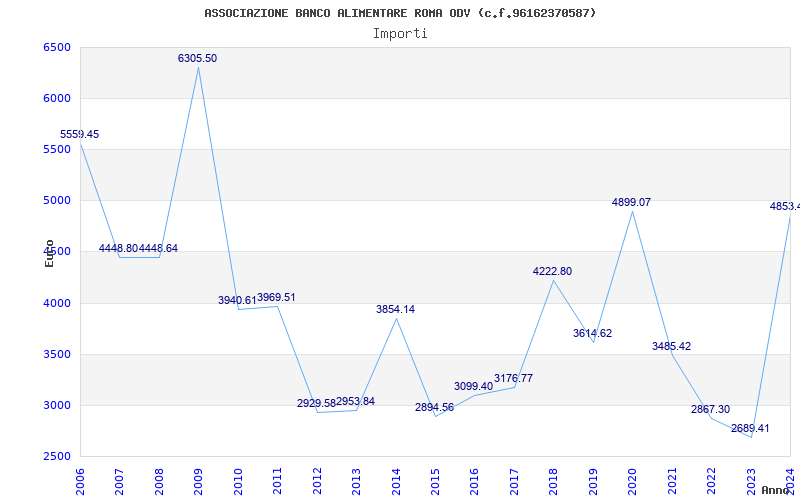Click the 2014 year label

(x=396, y=481)
